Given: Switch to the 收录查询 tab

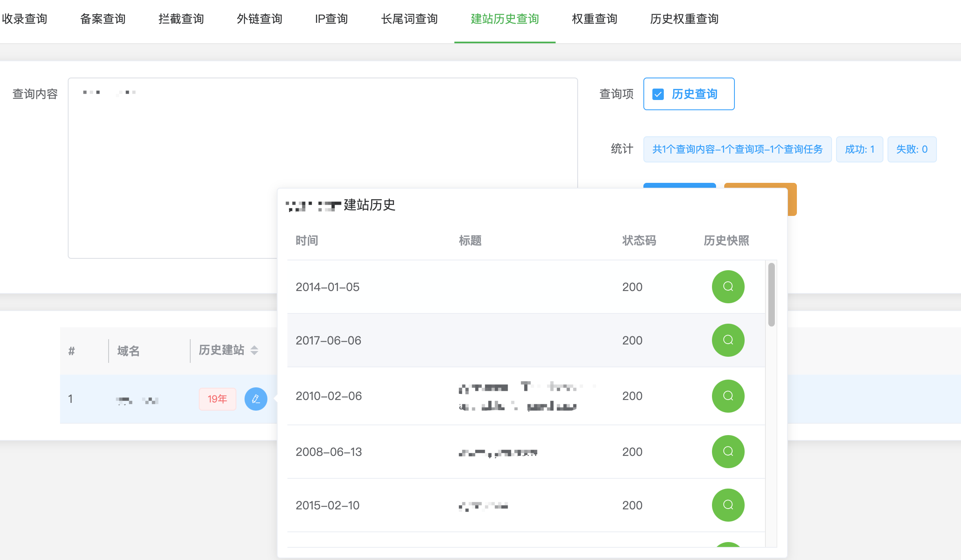Looking at the screenshot, I should click(24, 19).
